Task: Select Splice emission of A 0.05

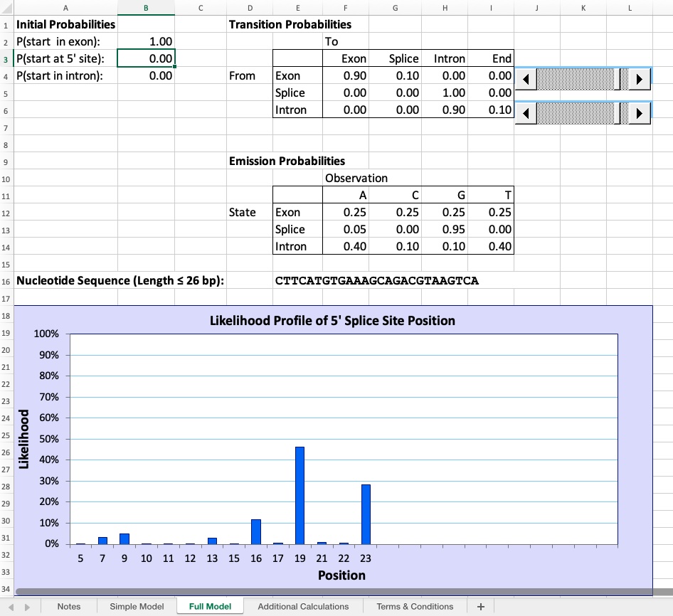Action: pyautogui.click(x=346, y=229)
